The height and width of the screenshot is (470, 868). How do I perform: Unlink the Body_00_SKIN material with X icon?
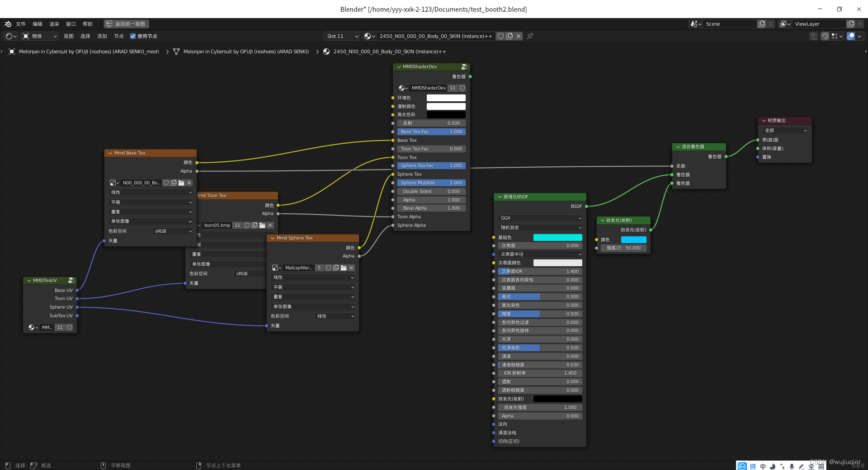pos(519,36)
